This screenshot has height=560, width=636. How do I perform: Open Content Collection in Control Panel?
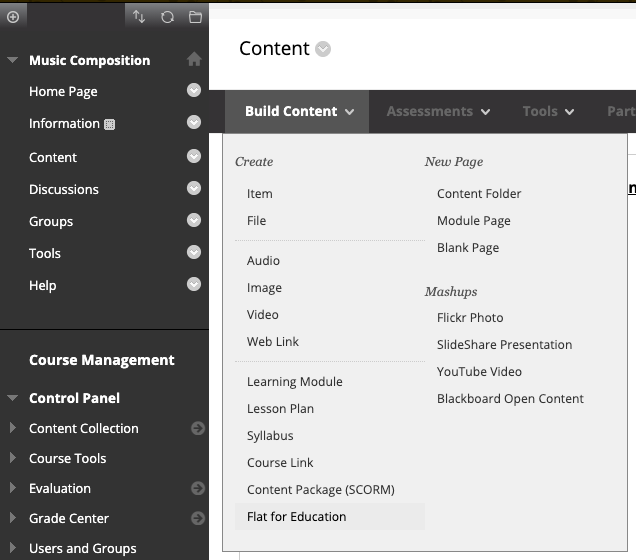click(x=84, y=429)
